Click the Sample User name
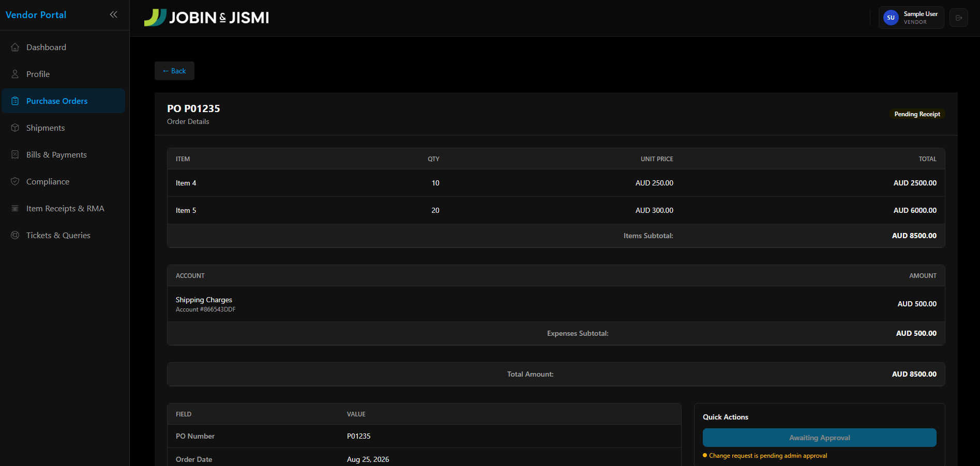The width and height of the screenshot is (980, 466). tap(921, 14)
